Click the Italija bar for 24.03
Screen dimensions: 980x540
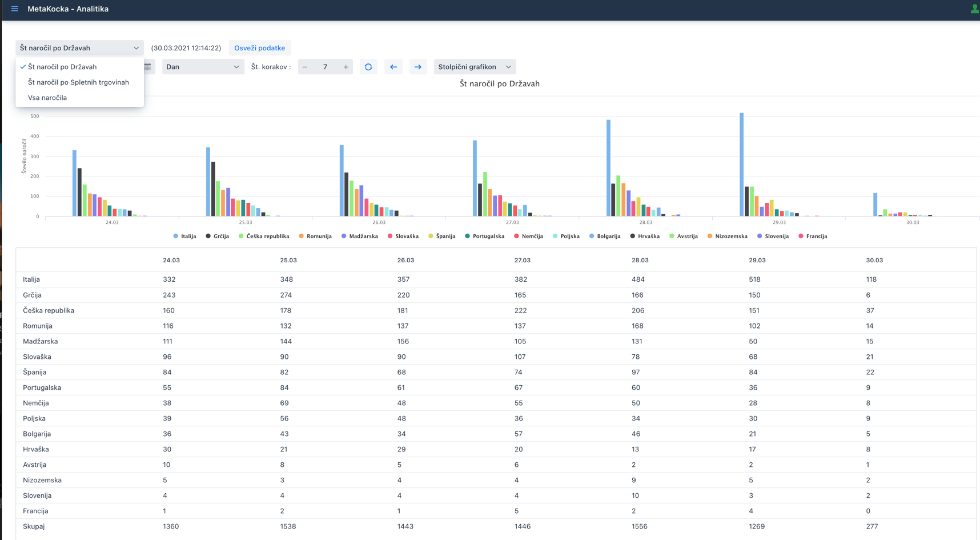click(x=75, y=183)
